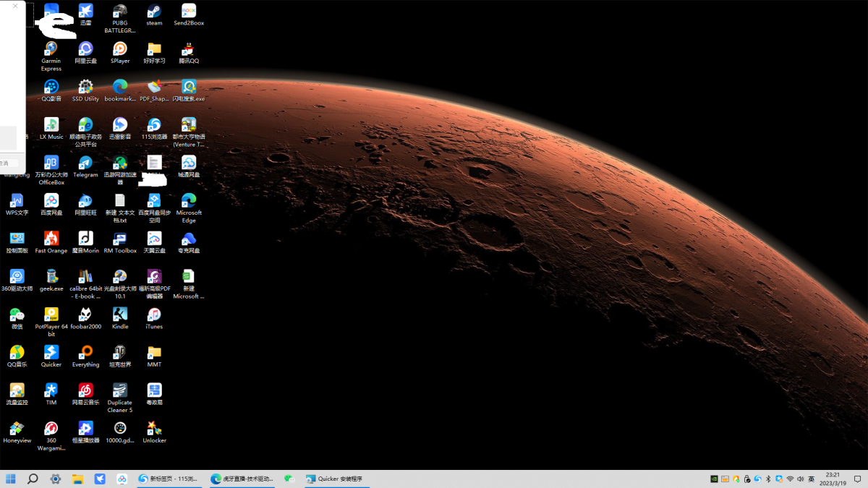This screenshot has height=488, width=868.
Task: Open clock showing 23:21 2023/3/19
Action: 833,479
